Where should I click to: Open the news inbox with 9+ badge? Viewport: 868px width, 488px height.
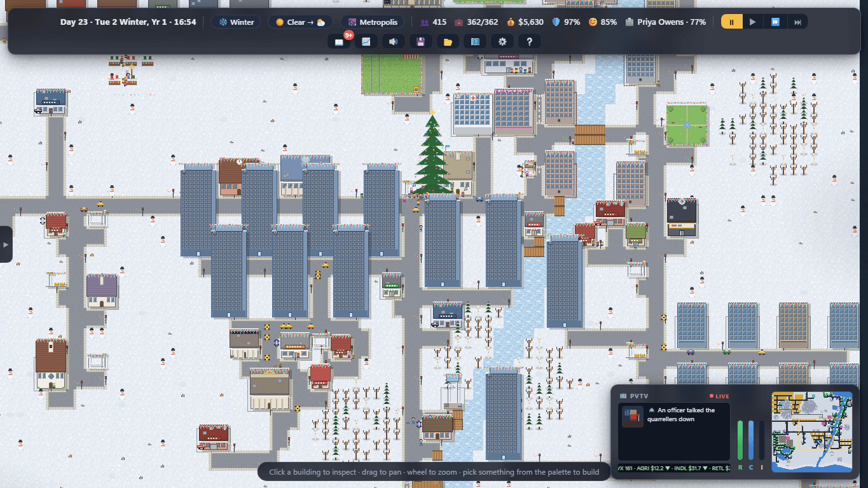339,41
